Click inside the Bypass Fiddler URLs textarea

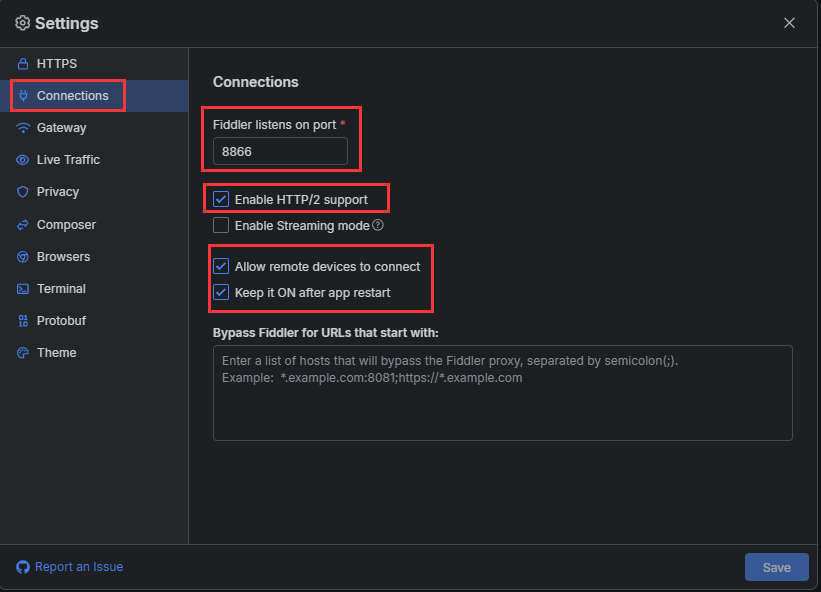point(503,393)
